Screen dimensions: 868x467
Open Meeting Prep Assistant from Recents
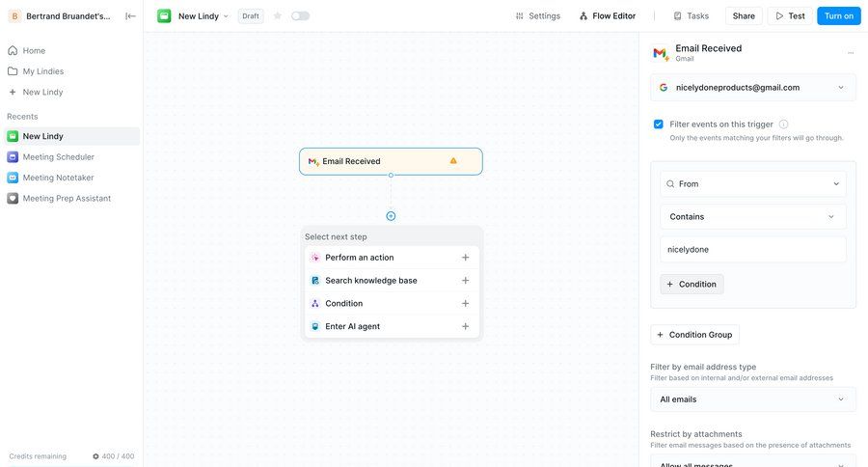pos(72,199)
